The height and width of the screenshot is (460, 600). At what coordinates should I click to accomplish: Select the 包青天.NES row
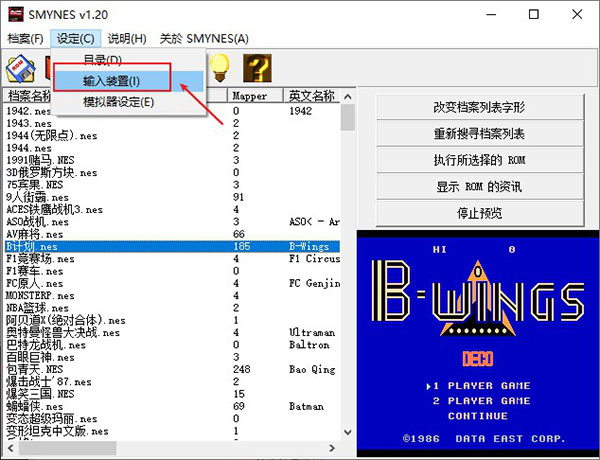(172, 369)
